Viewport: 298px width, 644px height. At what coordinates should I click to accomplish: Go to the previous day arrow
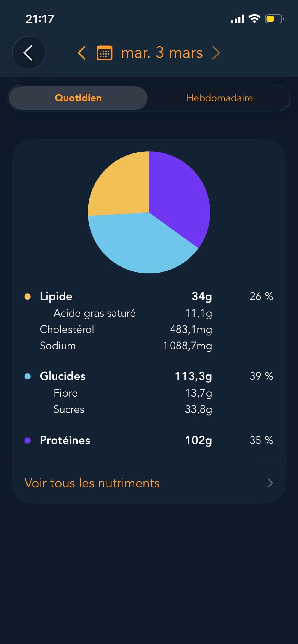tap(81, 53)
